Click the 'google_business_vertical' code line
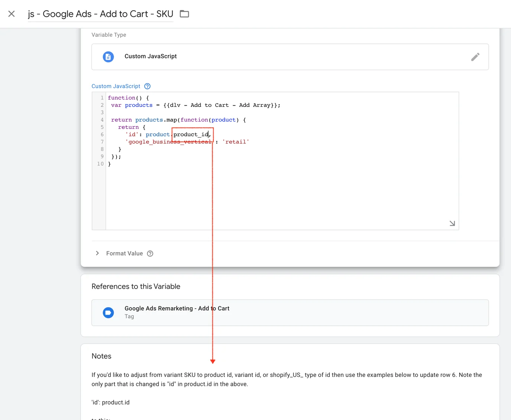Screen dimensions: 511x420 [187, 142]
